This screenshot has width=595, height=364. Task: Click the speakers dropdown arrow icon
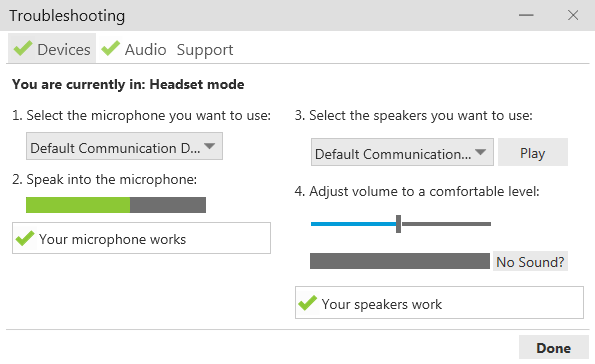[x=480, y=152]
